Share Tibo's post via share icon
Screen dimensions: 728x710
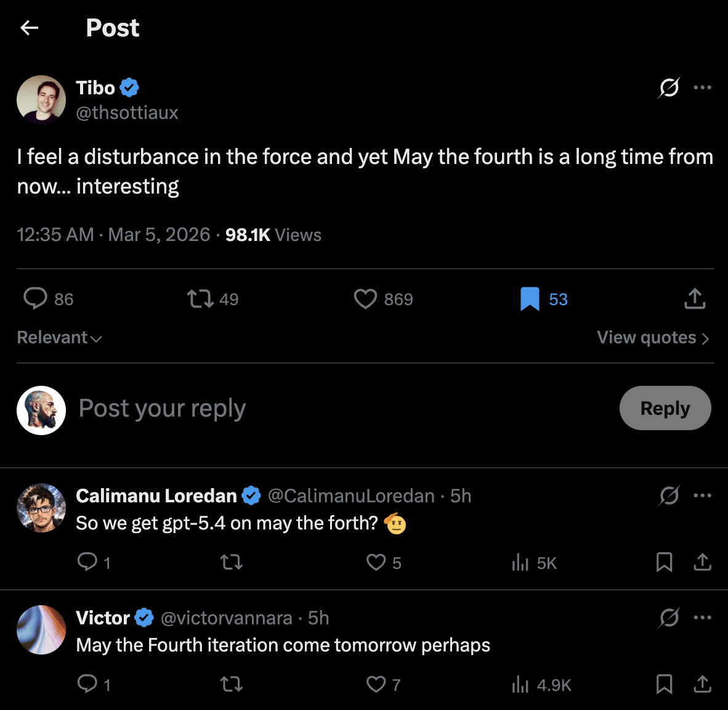coord(695,299)
